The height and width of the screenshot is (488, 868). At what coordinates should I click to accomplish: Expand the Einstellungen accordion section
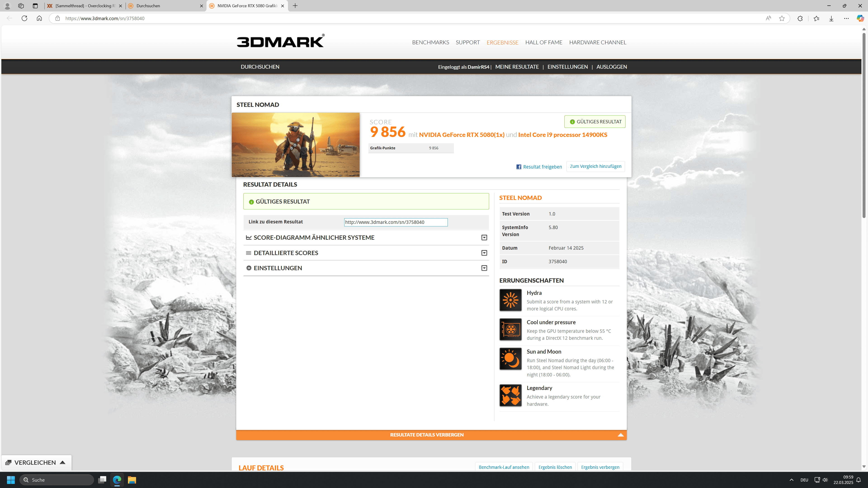(366, 268)
